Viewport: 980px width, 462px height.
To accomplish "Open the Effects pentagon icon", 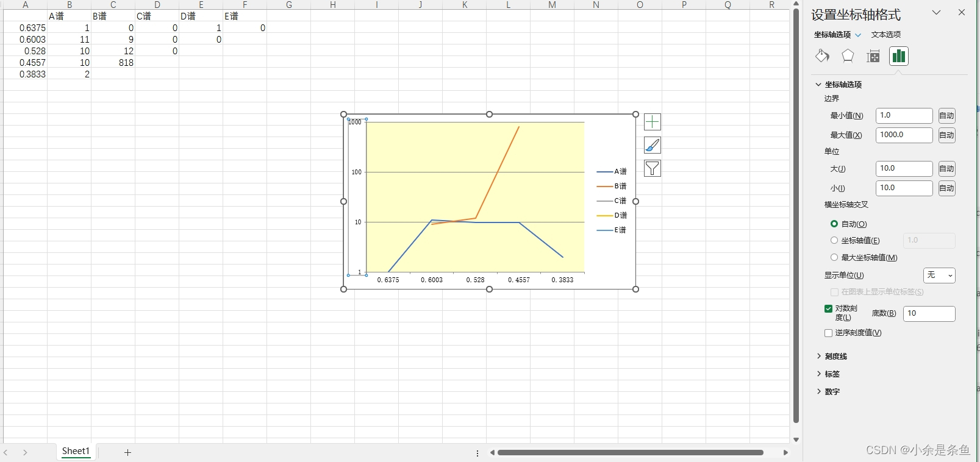I will point(848,56).
